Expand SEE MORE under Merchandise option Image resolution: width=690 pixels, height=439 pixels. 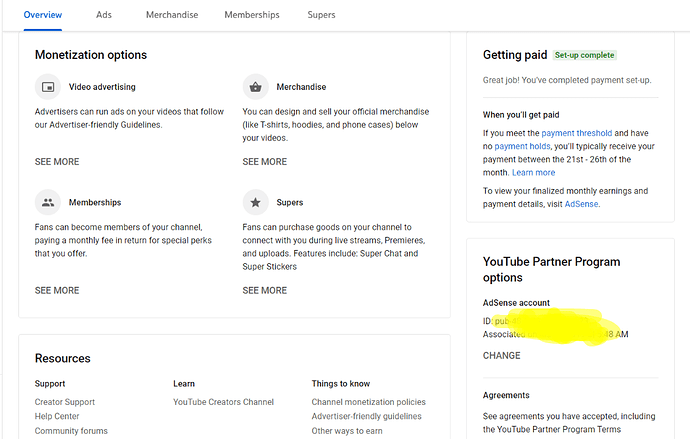coord(265,162)
